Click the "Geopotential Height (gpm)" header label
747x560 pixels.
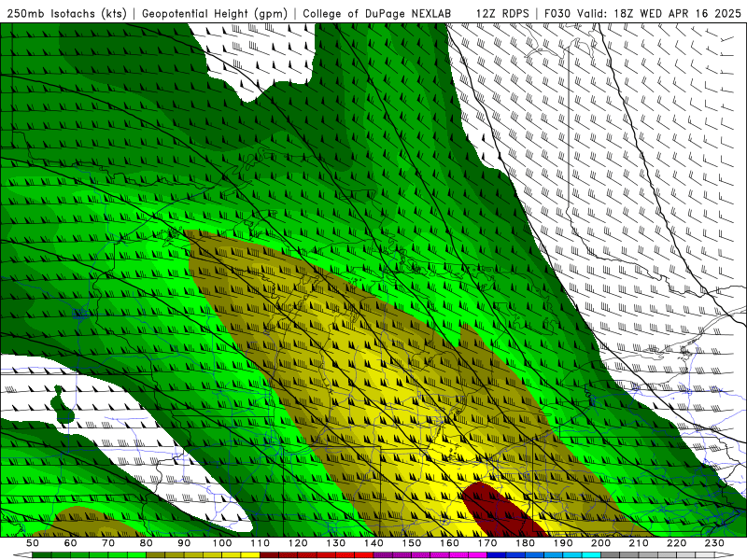[215, 14]
